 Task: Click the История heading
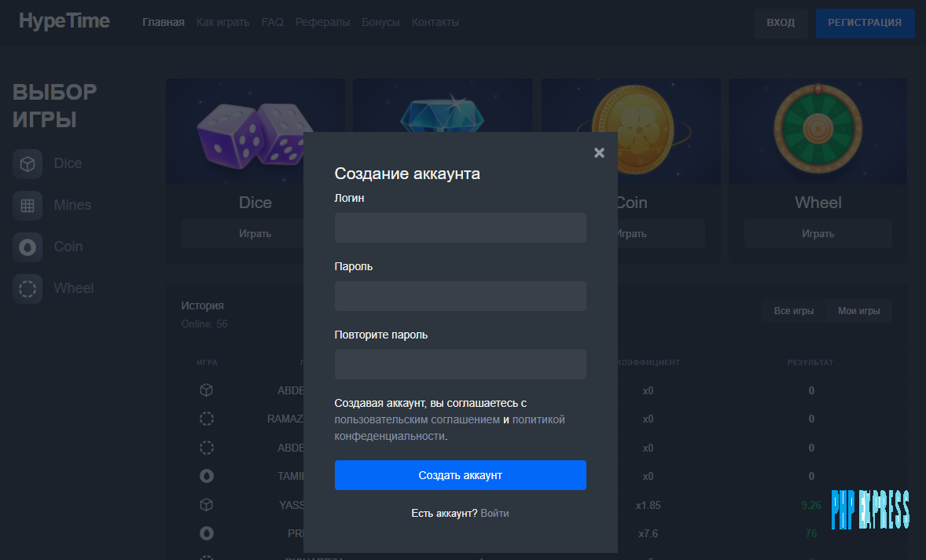point(203,306)
